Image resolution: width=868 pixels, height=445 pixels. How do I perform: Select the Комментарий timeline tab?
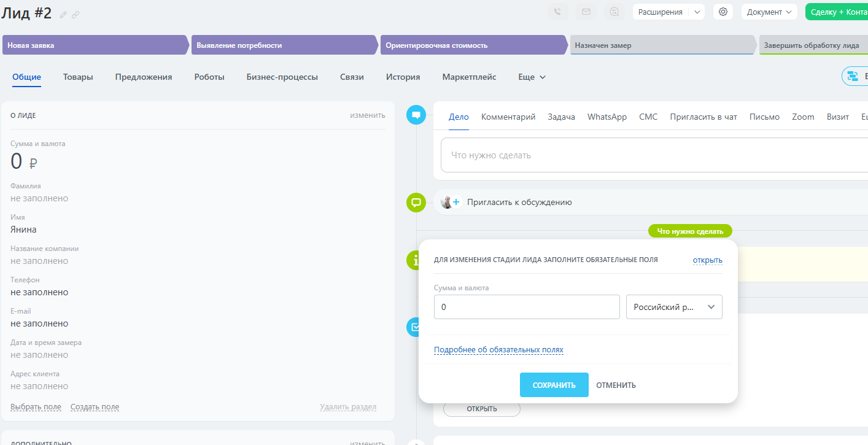pyautogui.click(x=508, y=117)
